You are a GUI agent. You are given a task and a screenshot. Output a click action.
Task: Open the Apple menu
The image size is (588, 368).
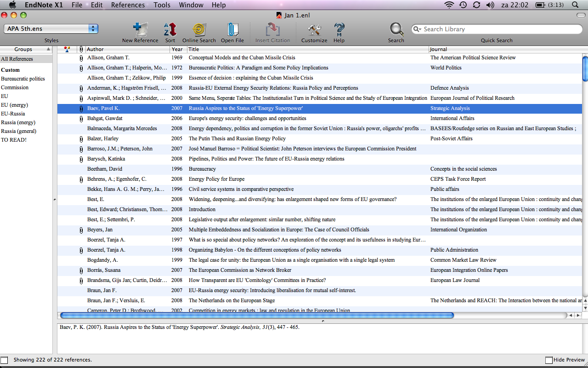(12, 5)
